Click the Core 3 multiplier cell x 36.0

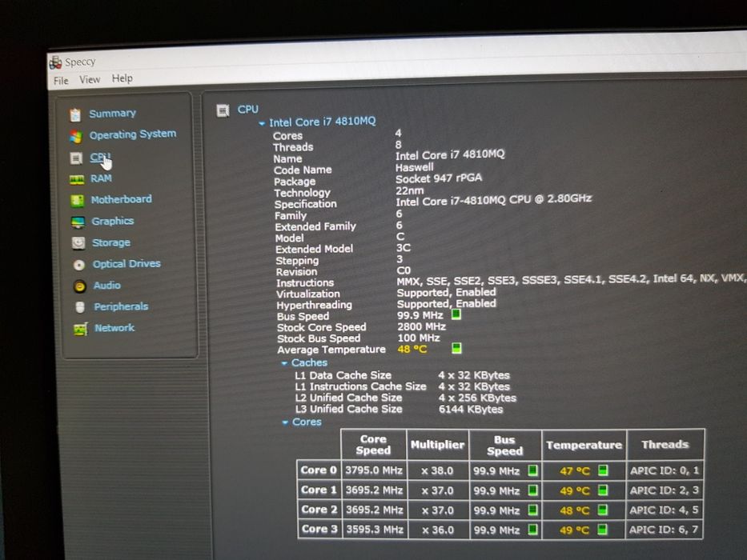(437, 530)
